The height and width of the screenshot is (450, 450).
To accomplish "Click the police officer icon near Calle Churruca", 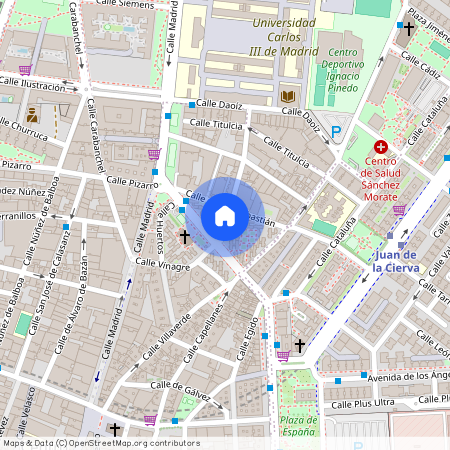I will pos(32,115).
